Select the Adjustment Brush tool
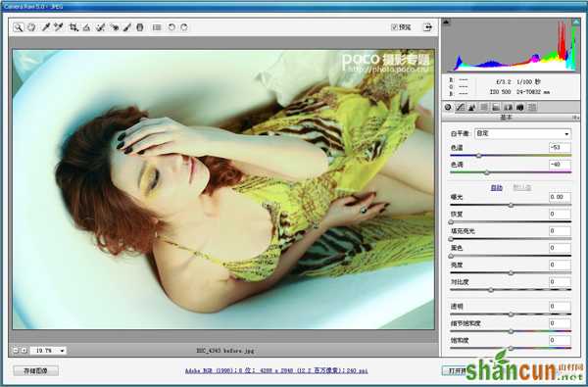The image size is (588, 387). coord(127,27)
